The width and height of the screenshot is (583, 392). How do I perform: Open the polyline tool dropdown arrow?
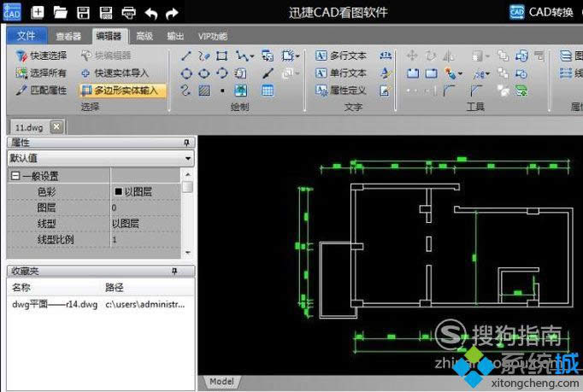[x=252, y=56]
